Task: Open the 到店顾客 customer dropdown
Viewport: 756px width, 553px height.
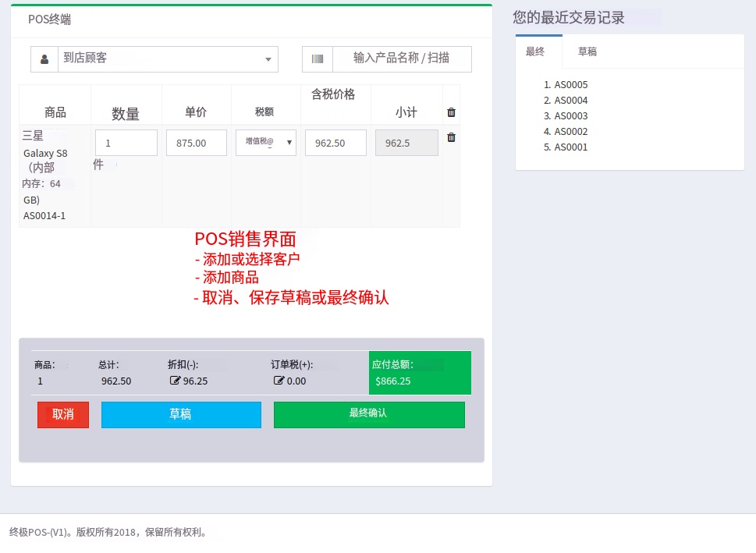Action: (168, 58)
